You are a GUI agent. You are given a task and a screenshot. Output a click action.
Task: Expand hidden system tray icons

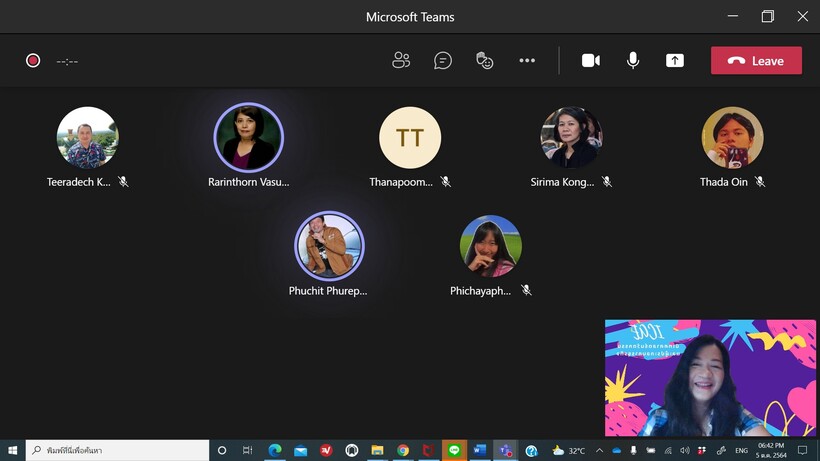[599, 451]
